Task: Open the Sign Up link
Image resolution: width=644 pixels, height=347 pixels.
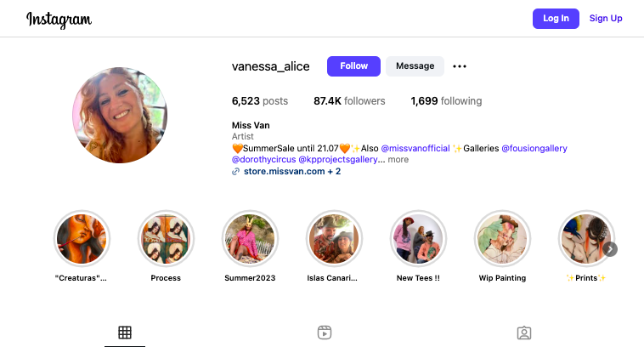Action: (x=606, y=19)
